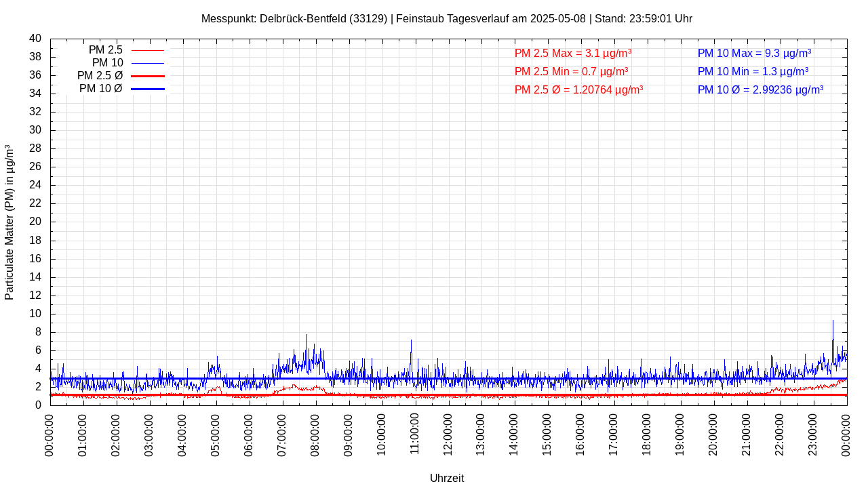Click the 40 value on the y-axis
Screen dimensions: 868x488
click(35, 39)
